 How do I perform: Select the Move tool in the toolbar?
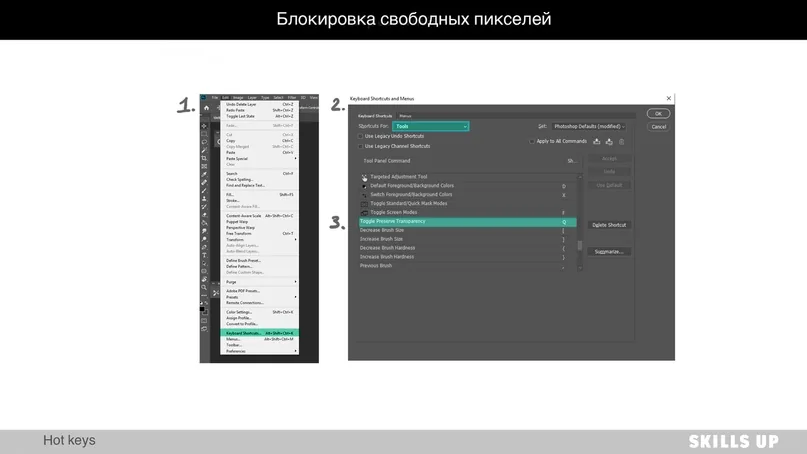[204, 126]
